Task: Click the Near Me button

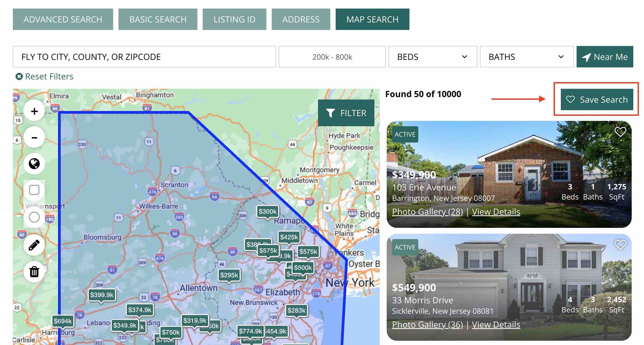Action: [605, 57]
